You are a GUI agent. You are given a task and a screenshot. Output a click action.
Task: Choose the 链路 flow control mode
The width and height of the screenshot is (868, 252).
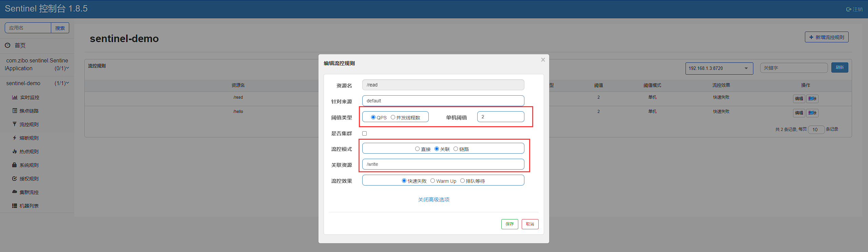point(456,149)
